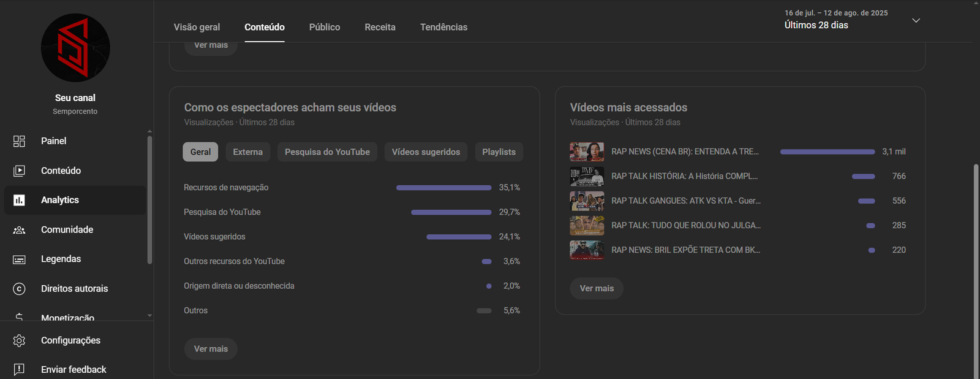Open the Painel dashboard icon
The image size is (980, 379).
(x=19, y=141)
